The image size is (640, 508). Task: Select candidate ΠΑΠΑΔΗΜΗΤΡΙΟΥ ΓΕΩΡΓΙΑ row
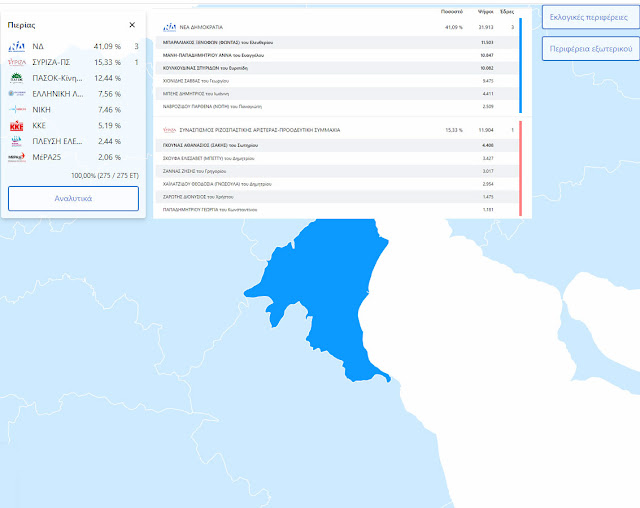pyautogui.click(x=337, y=210)
